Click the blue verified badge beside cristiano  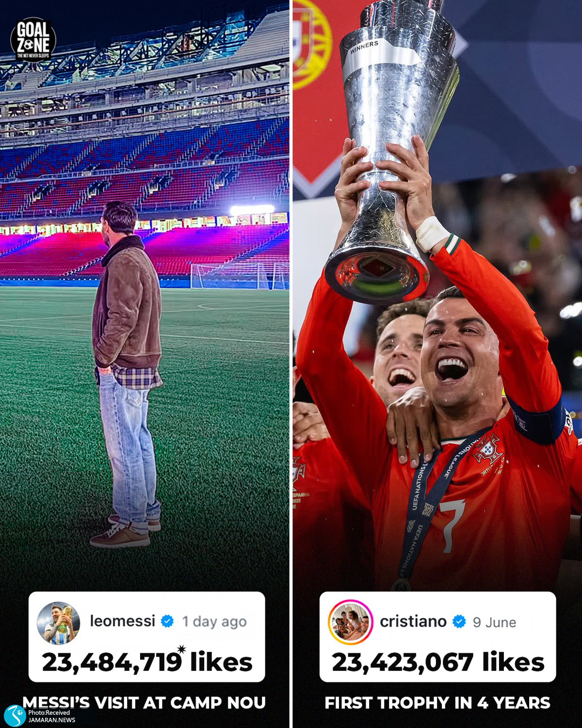click(x=459, y=621)
